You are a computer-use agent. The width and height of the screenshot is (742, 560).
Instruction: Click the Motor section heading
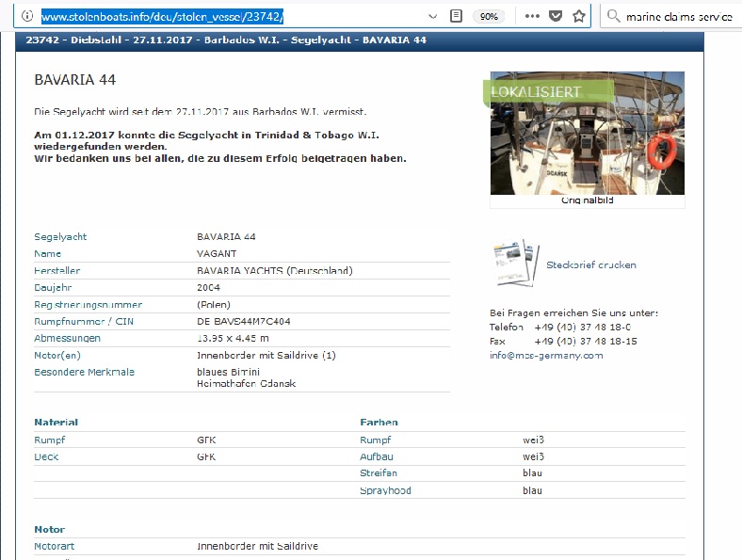(x=49, y=529)
